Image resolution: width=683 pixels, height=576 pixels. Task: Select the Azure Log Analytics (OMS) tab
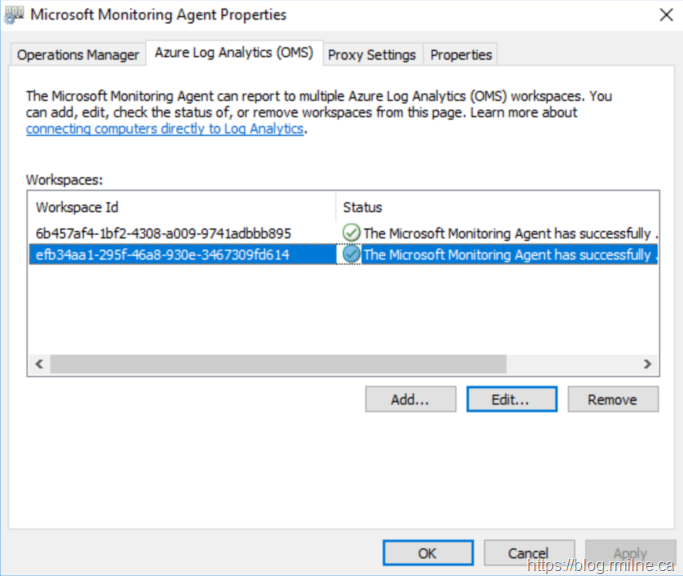[x=233, y=53]
